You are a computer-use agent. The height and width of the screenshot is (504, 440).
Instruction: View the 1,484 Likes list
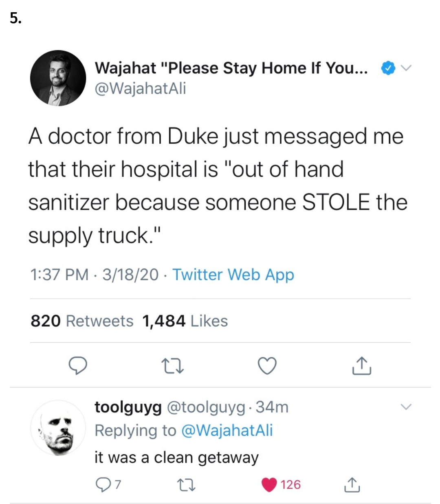coord(185,321)
